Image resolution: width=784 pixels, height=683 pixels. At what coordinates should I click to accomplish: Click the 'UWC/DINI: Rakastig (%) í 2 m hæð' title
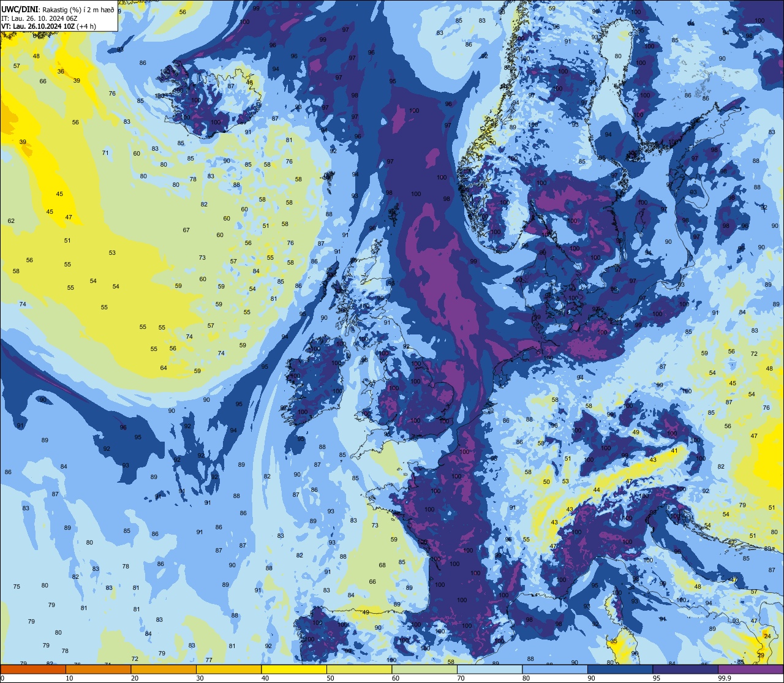(58, 9)
